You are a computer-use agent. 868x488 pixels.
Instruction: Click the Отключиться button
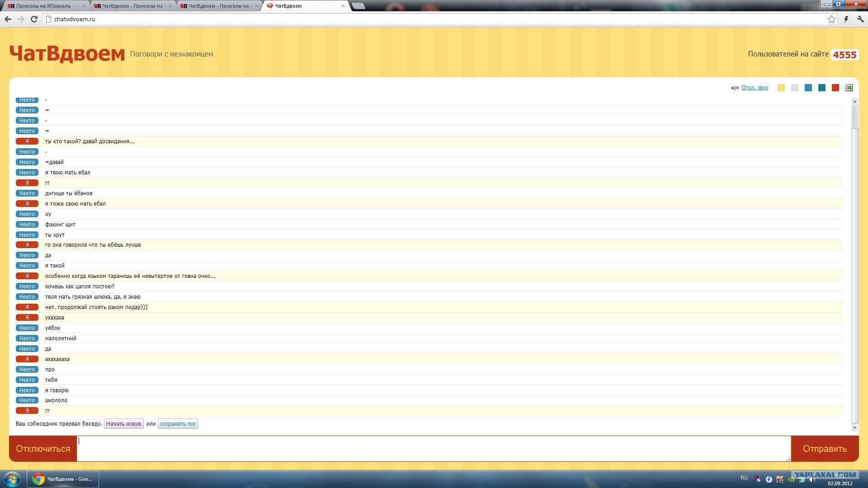[x=43, y=449]
